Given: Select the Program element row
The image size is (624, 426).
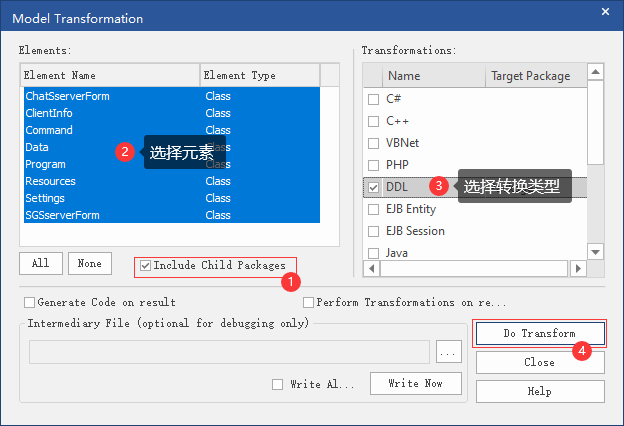Looking at the screenshot, I should (172, 164).
